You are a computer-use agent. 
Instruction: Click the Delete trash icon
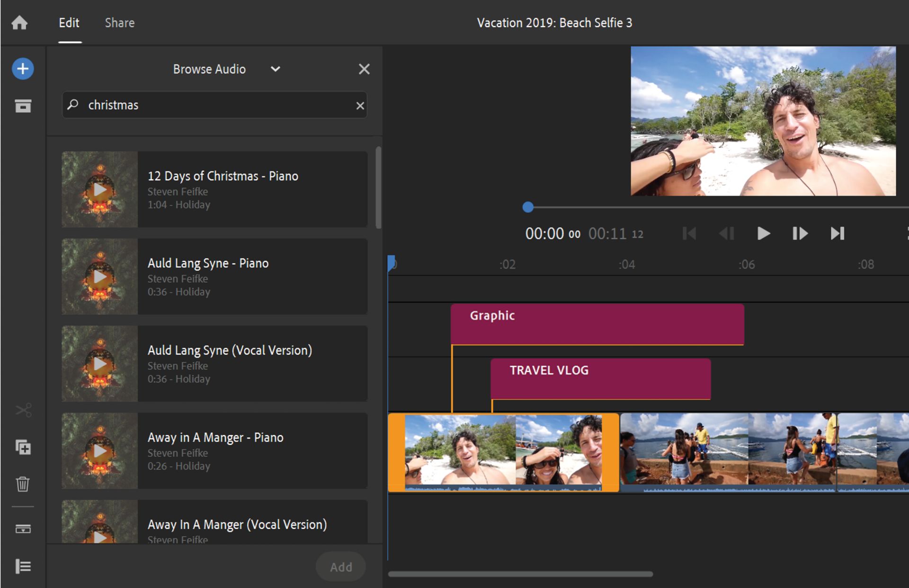click(x=23, y=484)
